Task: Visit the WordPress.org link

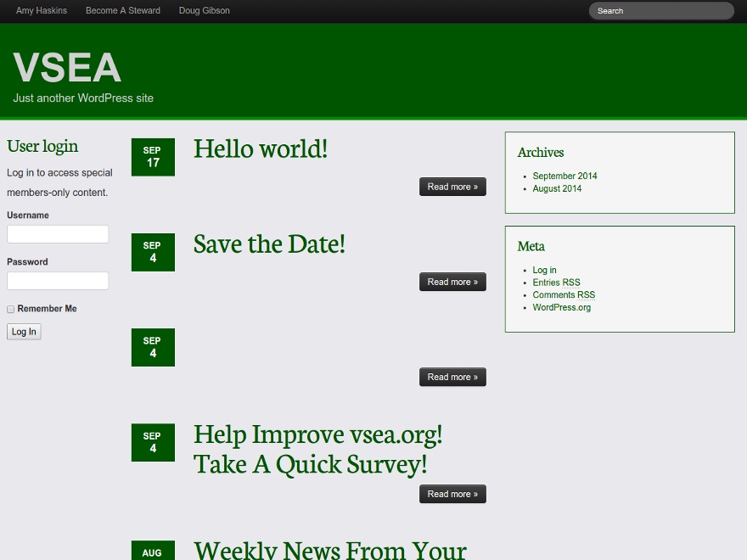Action: (561, 307)
